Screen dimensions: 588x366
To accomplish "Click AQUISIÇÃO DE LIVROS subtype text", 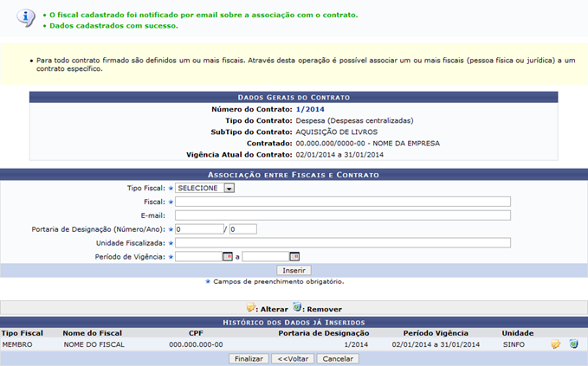I will click(x=337, y=132).
